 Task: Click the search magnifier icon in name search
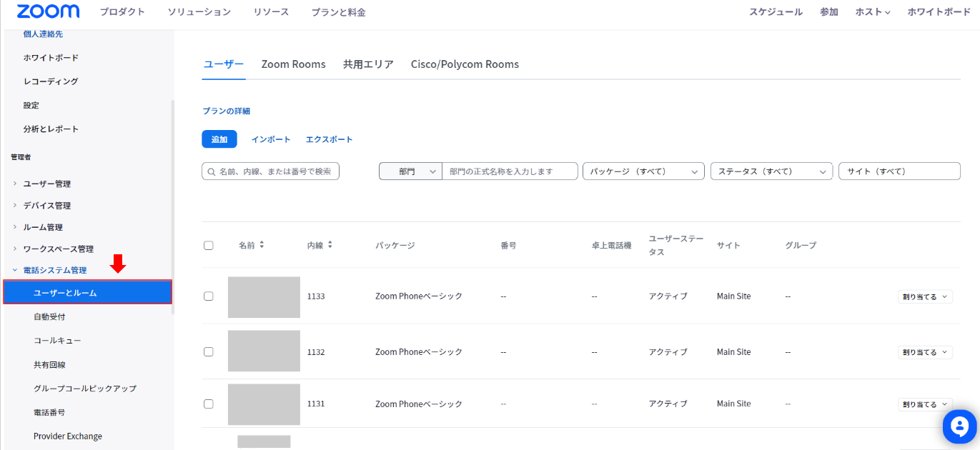tap(212, 171)
